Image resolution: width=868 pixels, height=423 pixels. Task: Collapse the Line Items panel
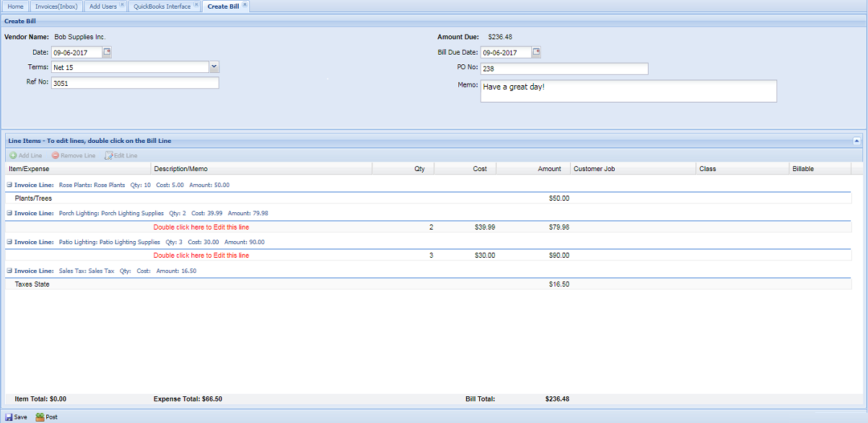pyautogui.click(x=856, y=141)
